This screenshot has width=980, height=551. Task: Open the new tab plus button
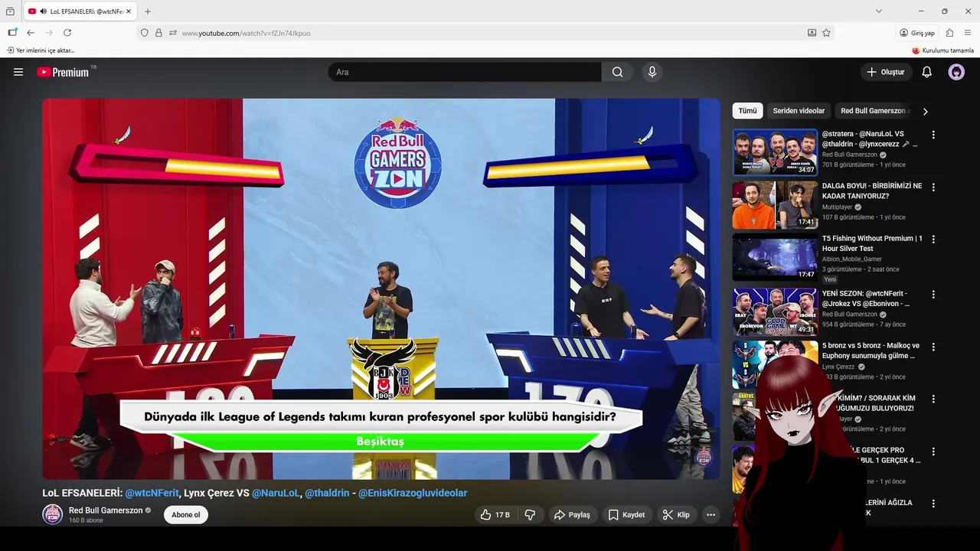pyautogui.click(x=148, y=11)
